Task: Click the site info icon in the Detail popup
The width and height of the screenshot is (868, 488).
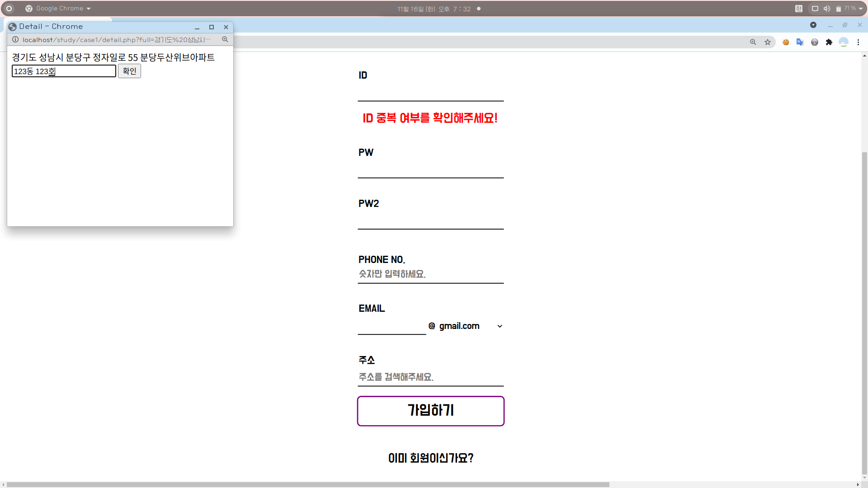Action: (15, 40)
